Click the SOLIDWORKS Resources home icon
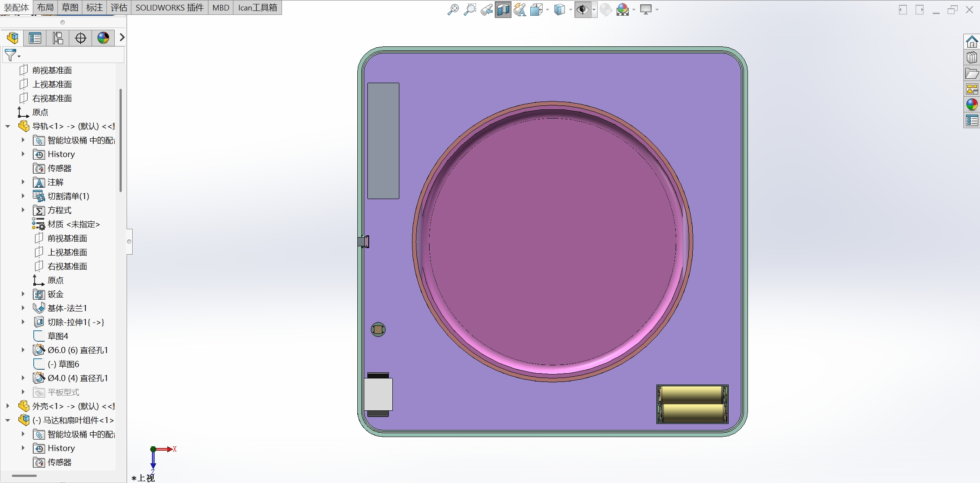Image resolution: width=980 pixels, height=483 pixels. 972,42
